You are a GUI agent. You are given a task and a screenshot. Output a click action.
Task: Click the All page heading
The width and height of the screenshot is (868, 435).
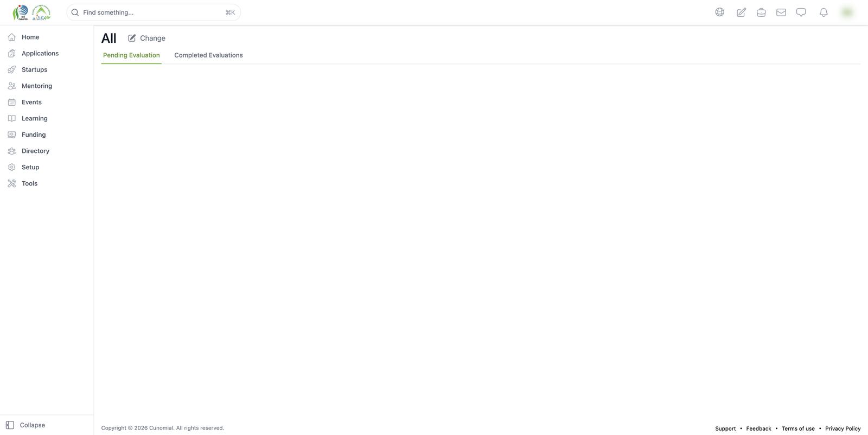[108, 39]
